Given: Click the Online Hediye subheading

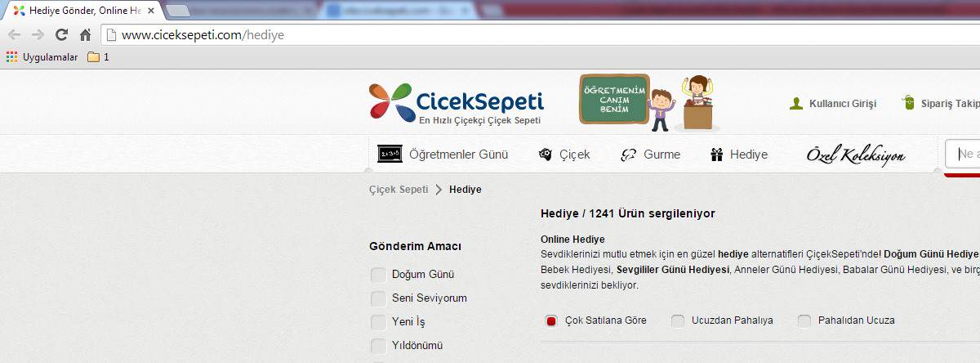Looking at the screenshot, I should click(x=572, y=239).
